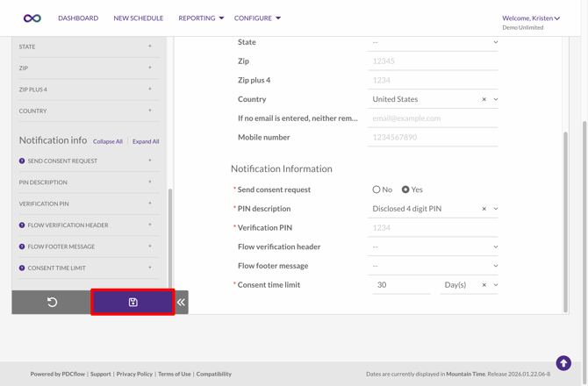Open the consent time unit dropdown arrow
This screenshot has width=588, height=386.
point(496,285)
